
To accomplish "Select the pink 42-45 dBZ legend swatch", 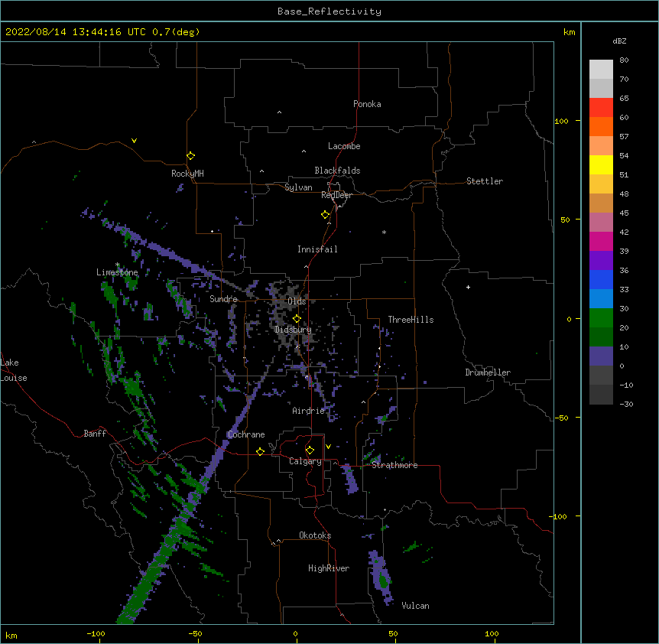I will coord(601,223).
